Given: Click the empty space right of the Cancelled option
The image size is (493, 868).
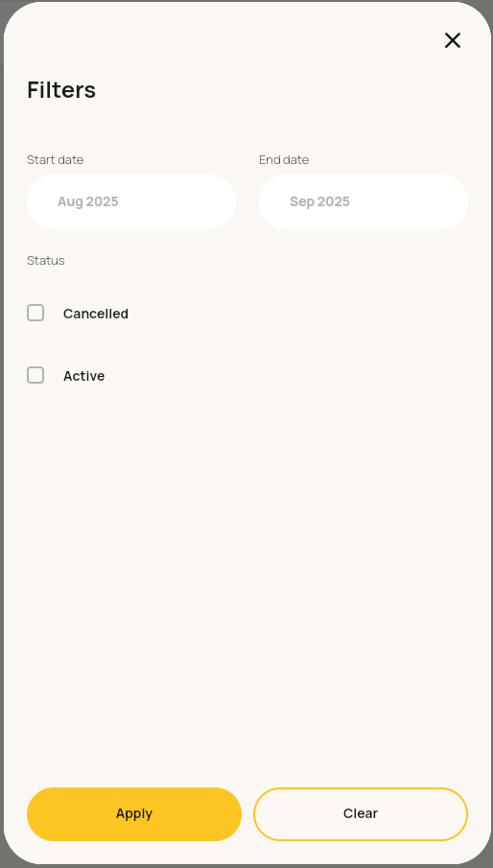Looking at the screenshot, I should 299,314.
